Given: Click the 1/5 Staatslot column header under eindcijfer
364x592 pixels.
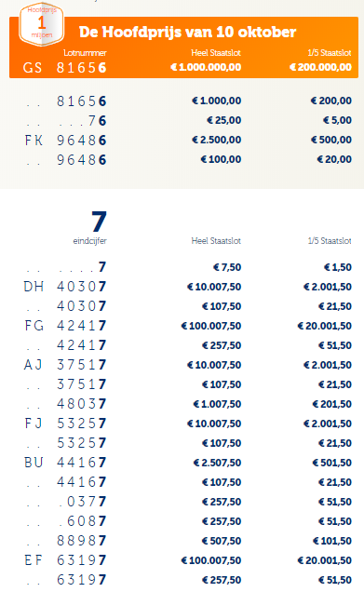Looking at the screenshot, I should [x=330, y=241].
